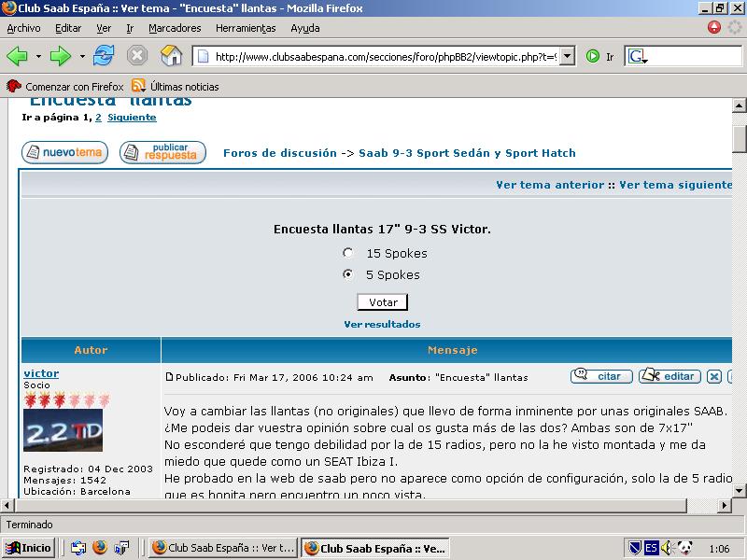747x560 pixels.
Task: Click the gray Stop loading icon
Action: click(137, 56)
